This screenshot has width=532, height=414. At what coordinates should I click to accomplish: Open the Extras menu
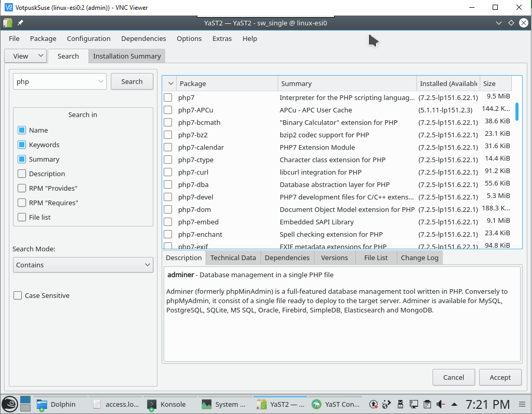coord(222,38)
